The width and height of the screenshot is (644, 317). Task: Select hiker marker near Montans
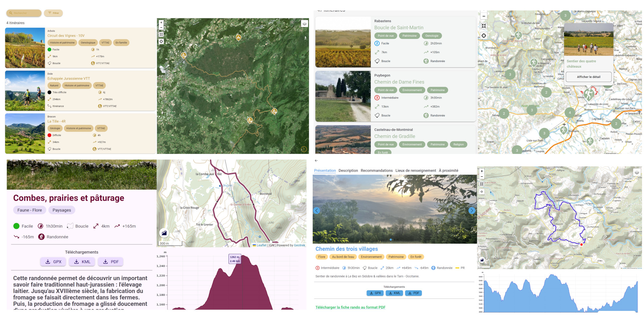point(563,130)
